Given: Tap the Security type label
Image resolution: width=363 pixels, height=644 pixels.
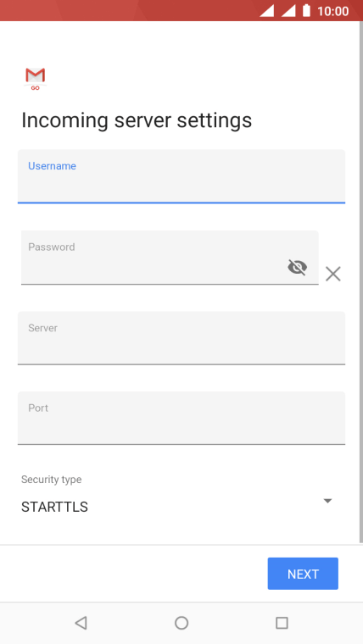Looking at the screenshot, I should tap(52, 480).
